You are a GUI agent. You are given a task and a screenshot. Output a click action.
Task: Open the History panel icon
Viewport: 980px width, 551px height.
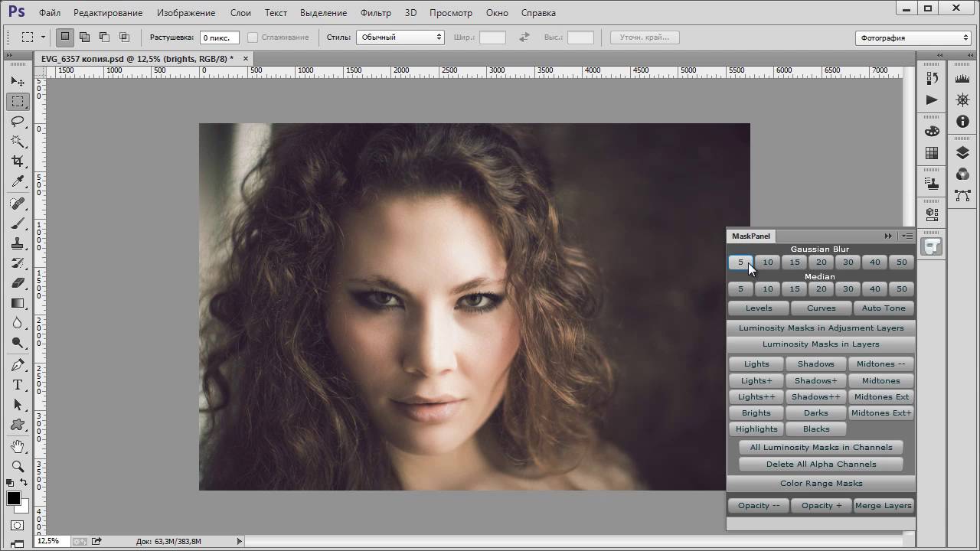tap(932, 78)
